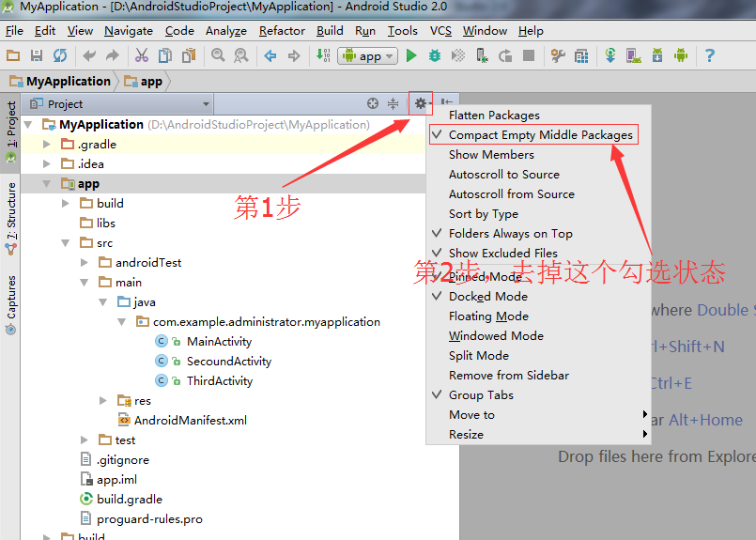The height and width of the screenshot is (540, 756).
Task: Click Scroll from Source target icon
Action: (372, 103)
